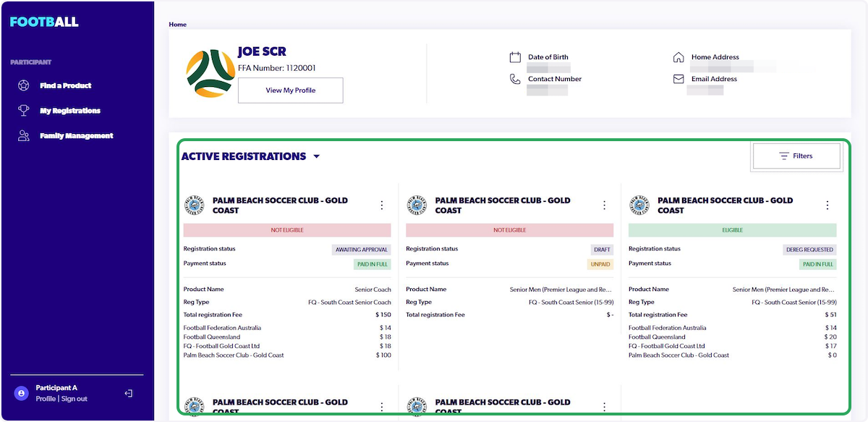The width and height of the screenshot is (868, 422).
Task: Click the soccer ball Find a Product icon
Action: [x=24, y=85]
